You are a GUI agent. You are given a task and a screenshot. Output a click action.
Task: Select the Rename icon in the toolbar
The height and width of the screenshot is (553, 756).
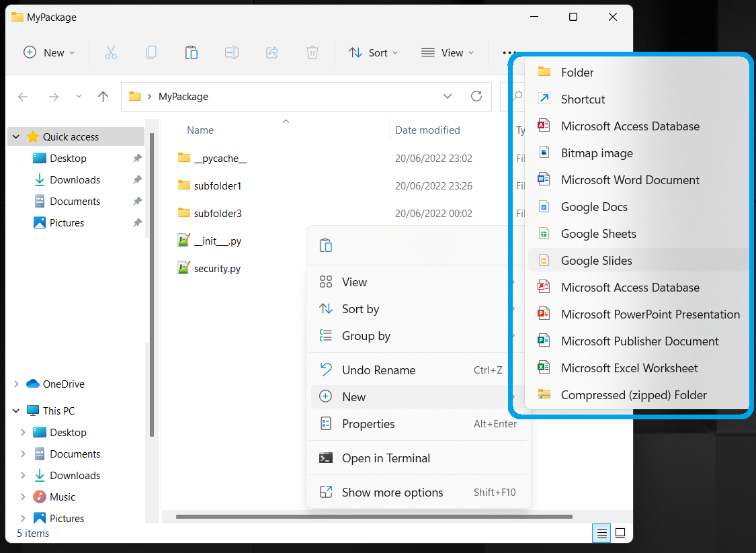point(232,52)
